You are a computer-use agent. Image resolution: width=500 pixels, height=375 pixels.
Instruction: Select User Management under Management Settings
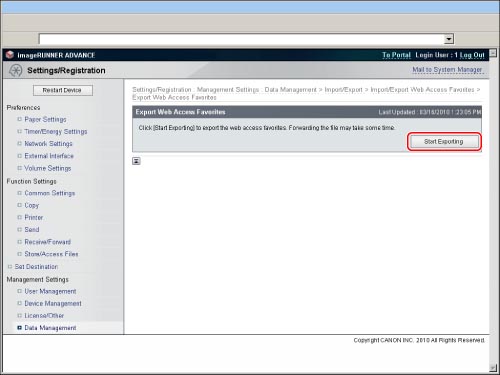point(50,291)
